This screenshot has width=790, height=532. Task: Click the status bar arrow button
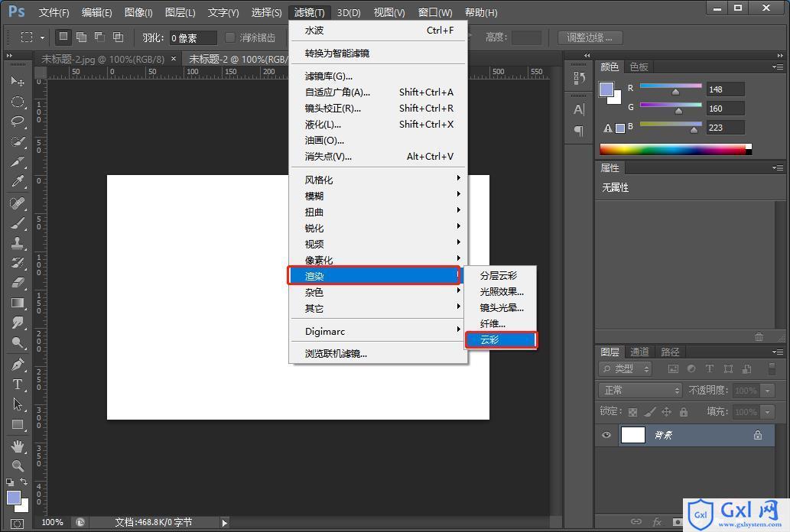click(224, 523)
